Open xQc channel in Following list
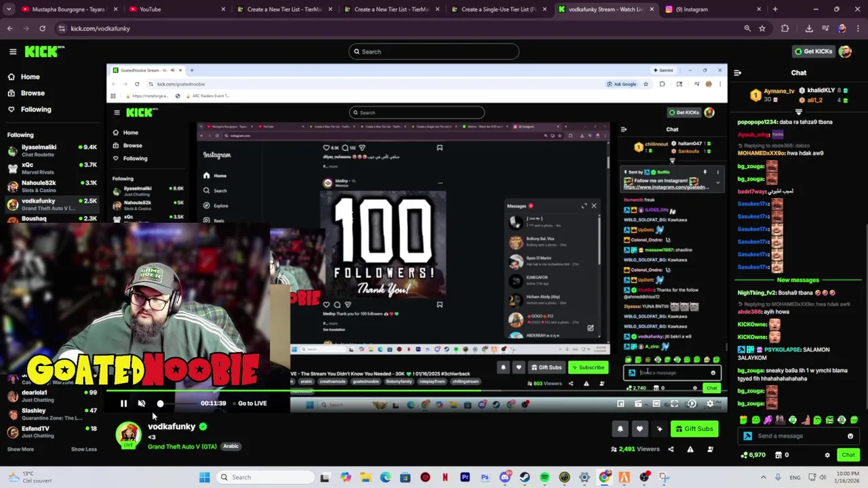 coord(52,168)
